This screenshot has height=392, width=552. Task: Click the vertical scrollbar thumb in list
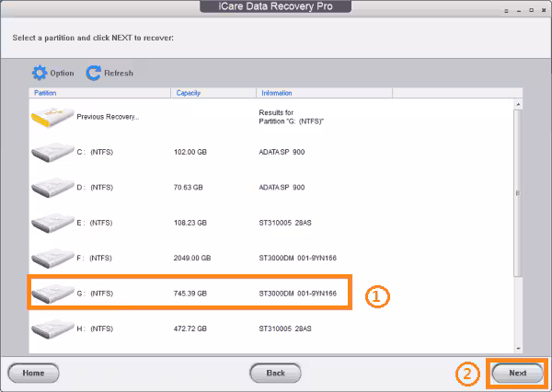(x=518, y=193)
